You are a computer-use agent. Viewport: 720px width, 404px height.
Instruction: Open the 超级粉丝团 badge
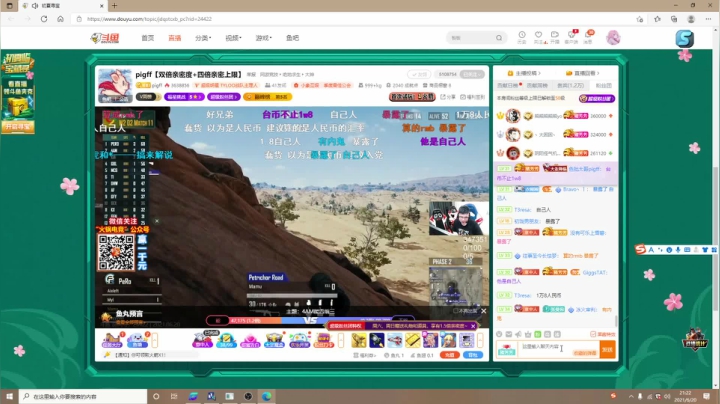coord(224,97)
